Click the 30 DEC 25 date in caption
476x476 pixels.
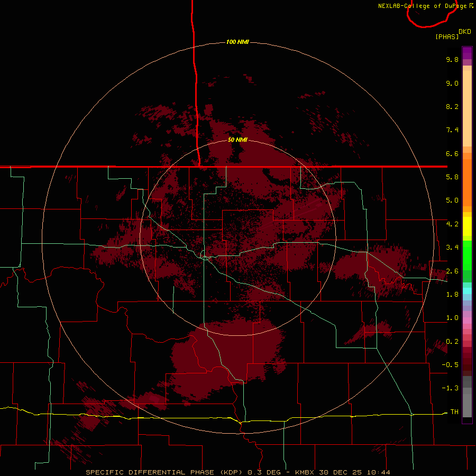(340, 472)
